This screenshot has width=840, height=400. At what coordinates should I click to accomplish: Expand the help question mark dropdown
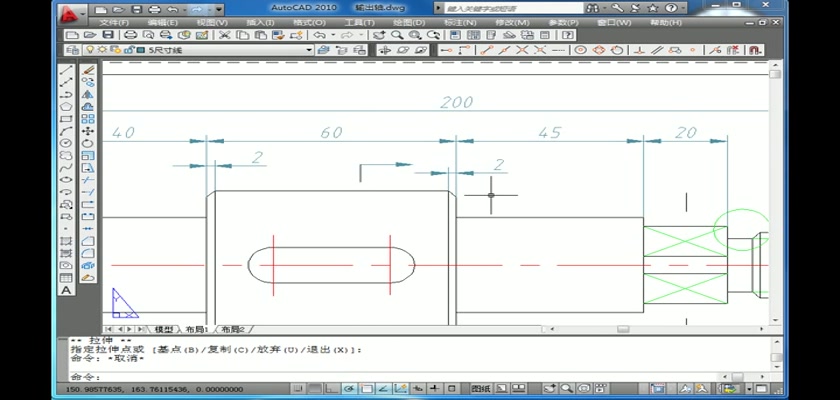click(683, 8)
